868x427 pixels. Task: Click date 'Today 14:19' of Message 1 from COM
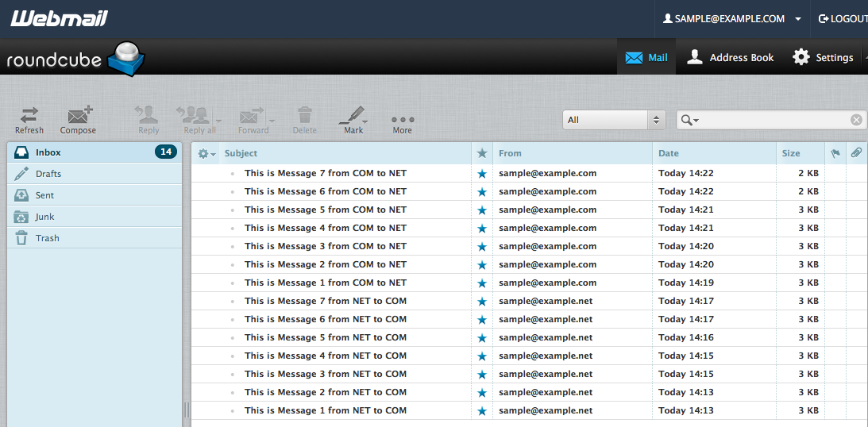click(x=686, y=283)
